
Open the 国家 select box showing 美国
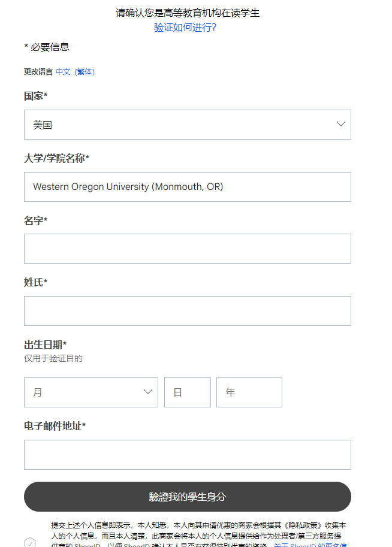(188, 125)
